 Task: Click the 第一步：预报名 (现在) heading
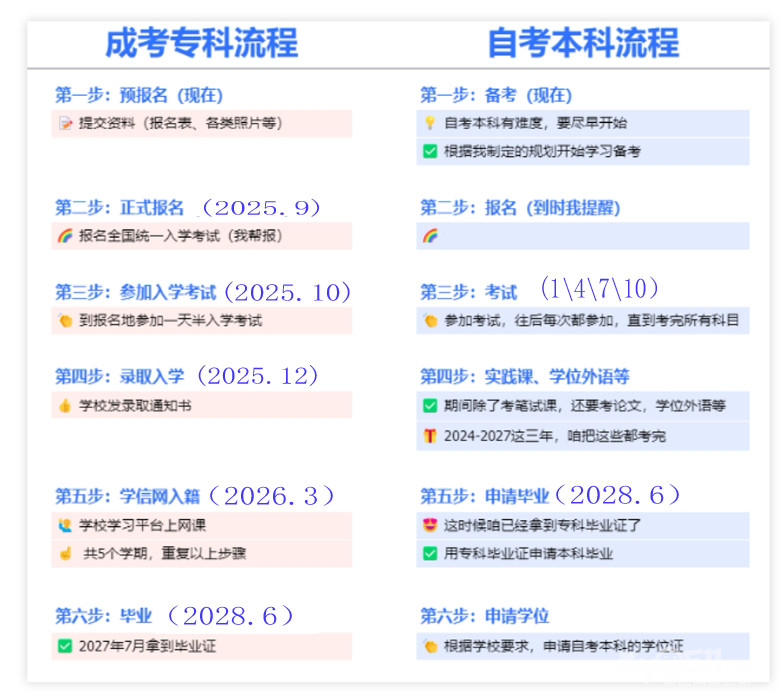(x=139, y=96)
